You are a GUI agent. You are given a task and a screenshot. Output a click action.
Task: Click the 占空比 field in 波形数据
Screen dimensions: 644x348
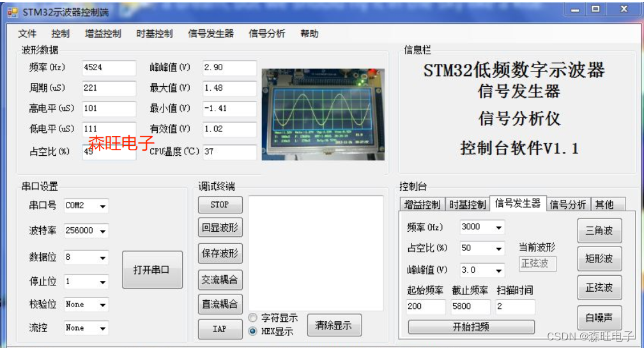coord(109,152)
